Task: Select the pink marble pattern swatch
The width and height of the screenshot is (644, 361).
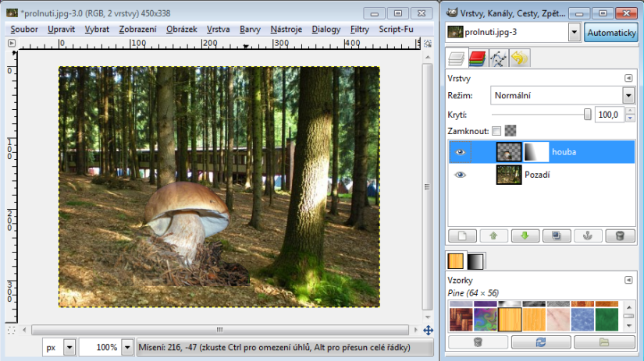Action: point(558,319)
